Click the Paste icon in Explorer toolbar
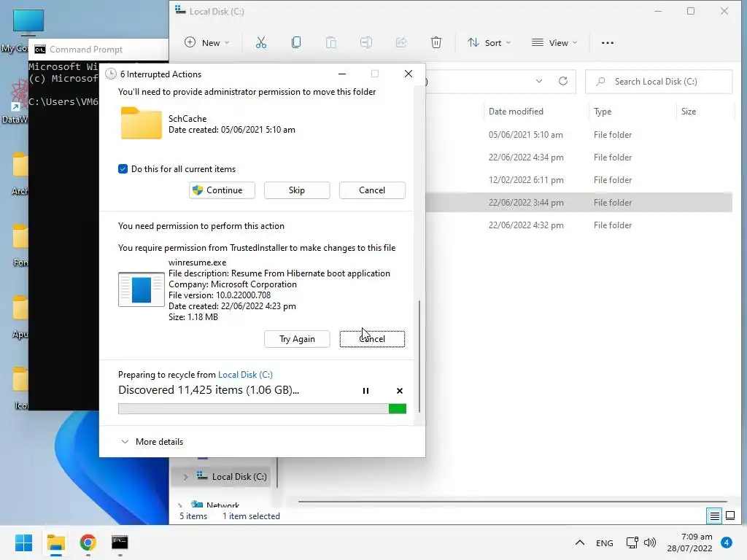Image resolution: width=747 pixels, height=560 pixels. (x=331, y=43)
